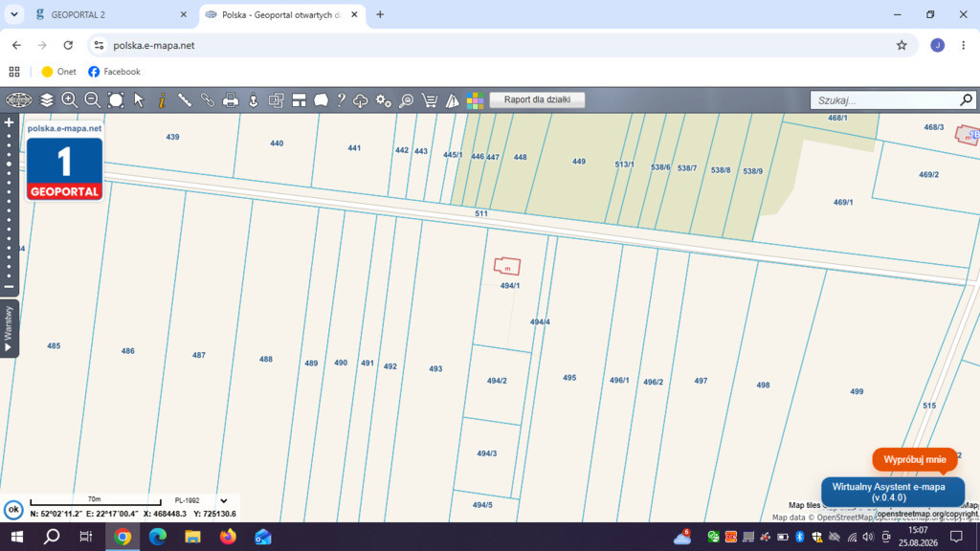
Task: Click the Raport dla działki button
Action: point(538,99)
